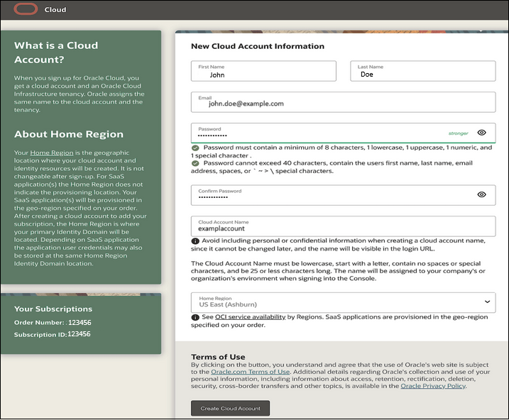Show the Password field contents via eye icon
The height and width of the screenshot is (420, 509).
(482, 133)
